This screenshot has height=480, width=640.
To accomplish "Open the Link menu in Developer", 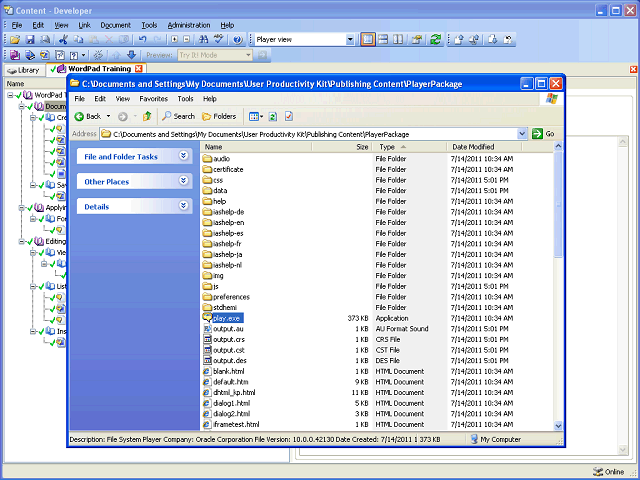I will pyautogui.click(x=84, y=25).
